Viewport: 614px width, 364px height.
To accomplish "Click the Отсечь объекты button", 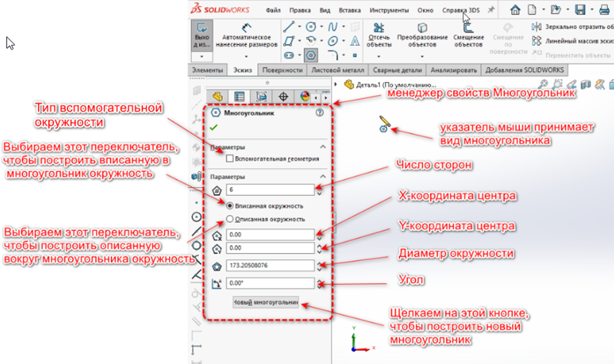I will 379,35.
